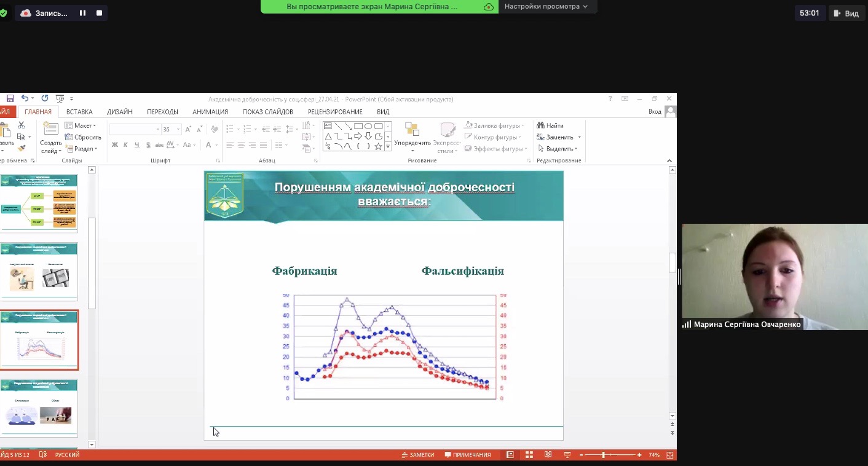Viewport: 868px width, 466px height.
Task: Open Настройки просмотра view options dropdown
Action: (546, 6)
